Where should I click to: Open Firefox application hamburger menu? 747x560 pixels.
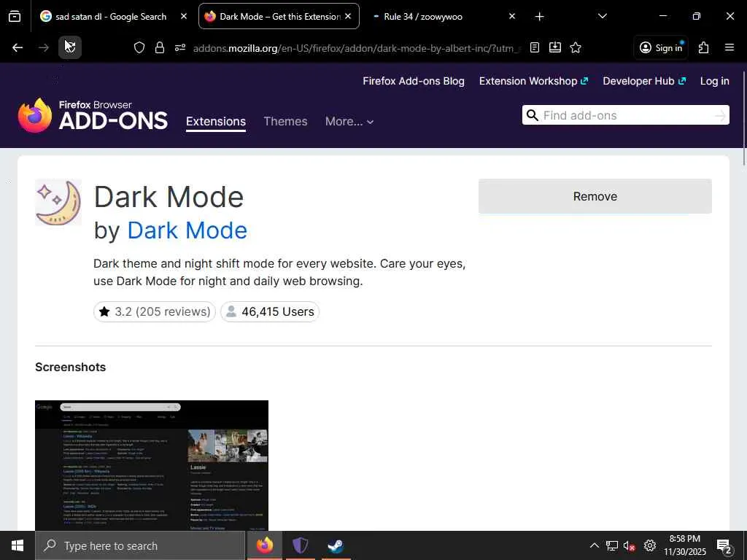pos(729,47)
